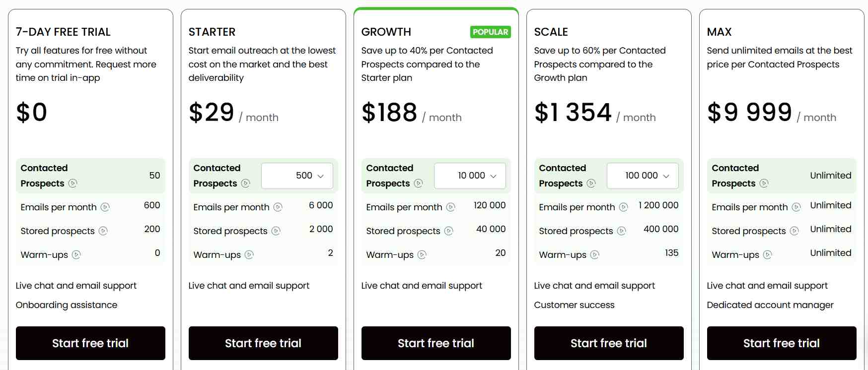Click the play icon beside Starter's Emails per month
This screenshot has width=868, height=370.
(278, 207)
